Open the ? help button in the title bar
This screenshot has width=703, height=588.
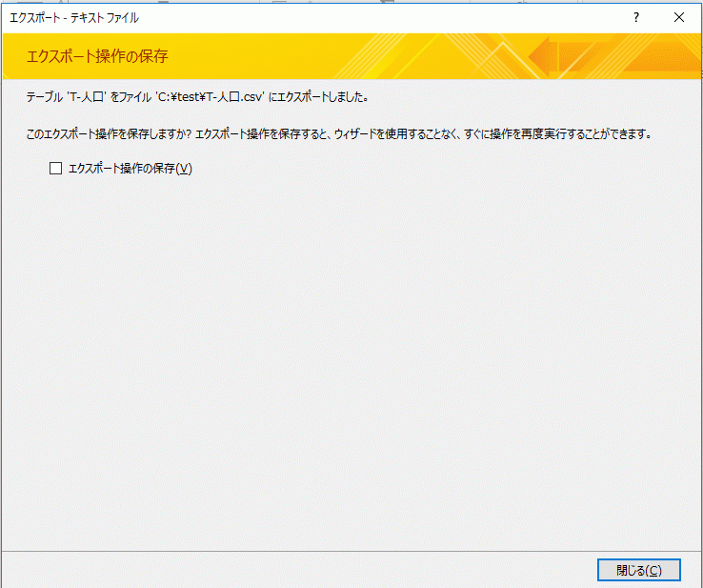coord(635,17)
